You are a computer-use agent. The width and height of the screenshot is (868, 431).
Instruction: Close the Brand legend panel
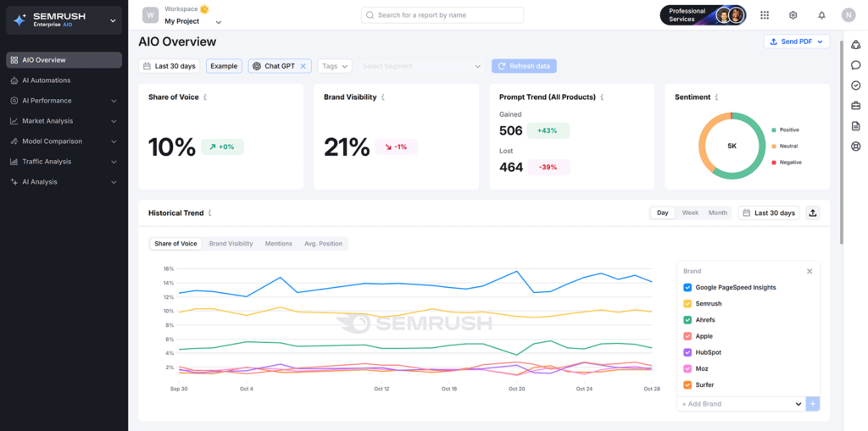pos(809,271)
